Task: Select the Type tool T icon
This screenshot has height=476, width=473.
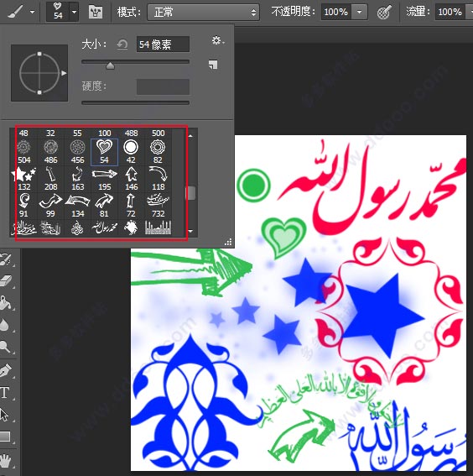Action: pyautogui.click(x=5, y=393)
